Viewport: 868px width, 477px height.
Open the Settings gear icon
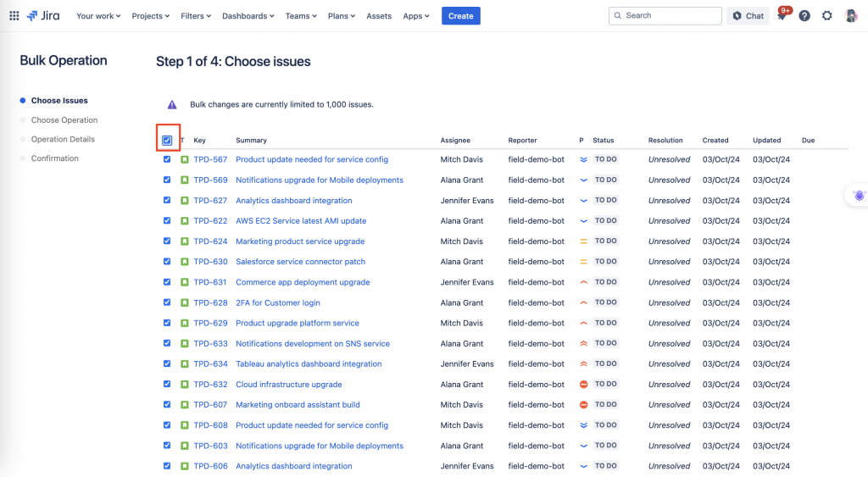point(827,16)
